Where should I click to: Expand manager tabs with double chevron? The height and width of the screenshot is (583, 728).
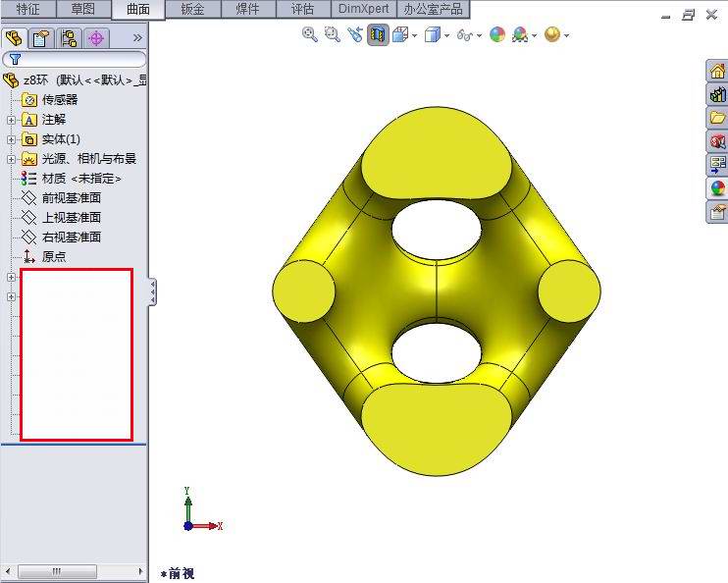[137, 37]
